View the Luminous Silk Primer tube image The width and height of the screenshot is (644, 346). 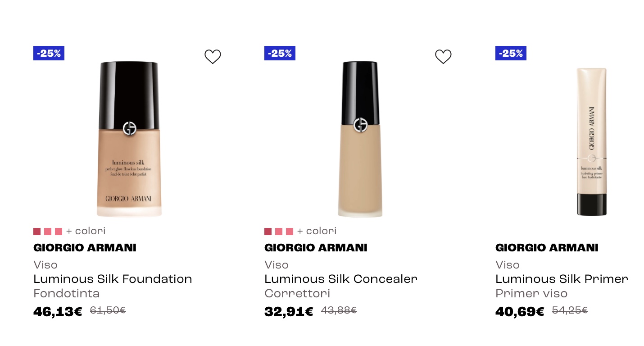click(591, 141)
